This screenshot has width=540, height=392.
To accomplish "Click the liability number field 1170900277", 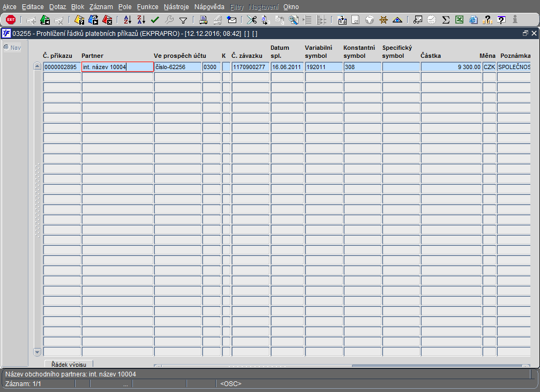I will (x=250, y=67).
